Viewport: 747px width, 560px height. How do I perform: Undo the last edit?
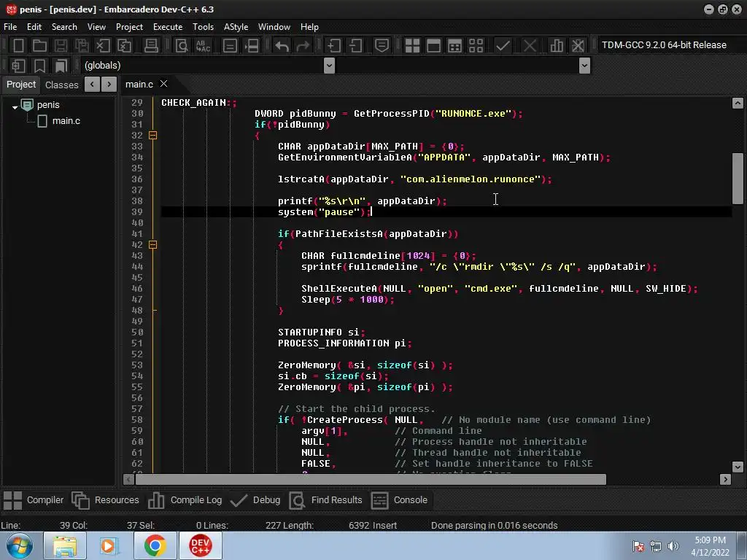282,46
